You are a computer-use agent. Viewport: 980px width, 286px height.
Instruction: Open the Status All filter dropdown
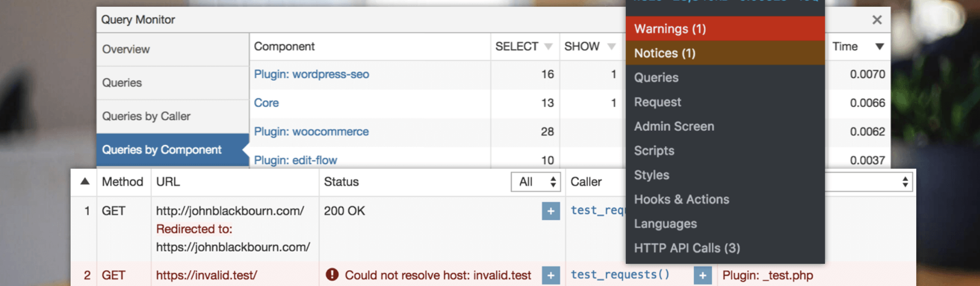(x=536, y=182)
